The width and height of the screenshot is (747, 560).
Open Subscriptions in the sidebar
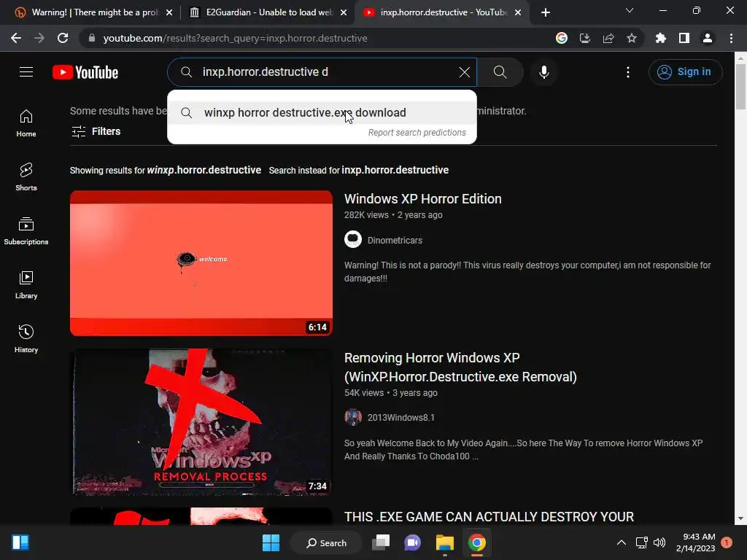point(26,231)
